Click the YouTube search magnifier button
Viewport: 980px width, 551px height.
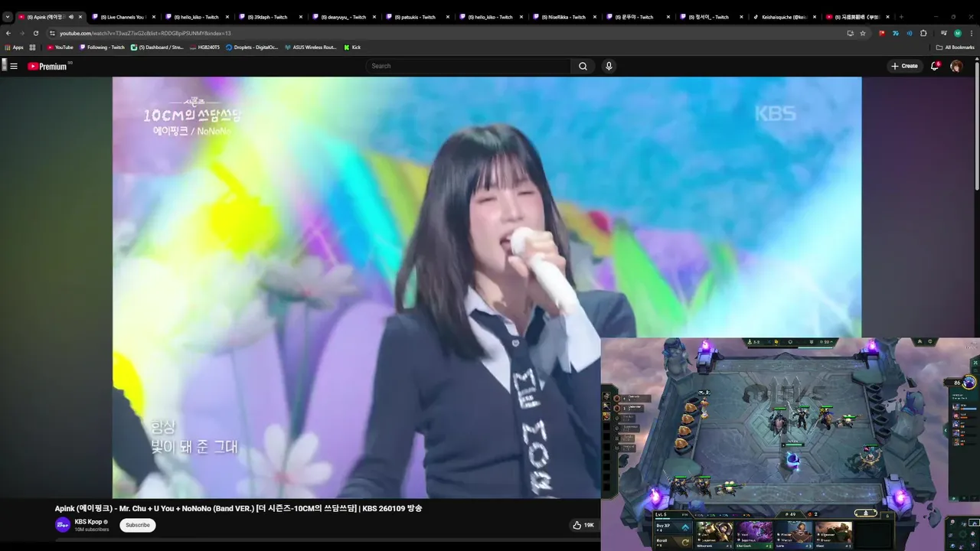(583, 66)
